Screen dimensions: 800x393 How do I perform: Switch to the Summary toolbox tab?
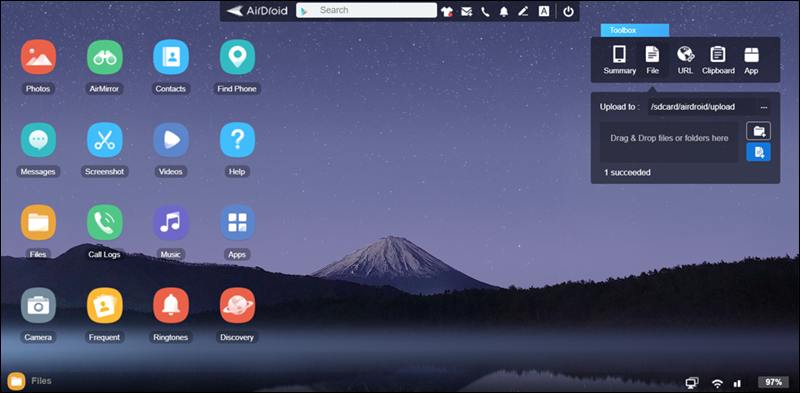619,60
